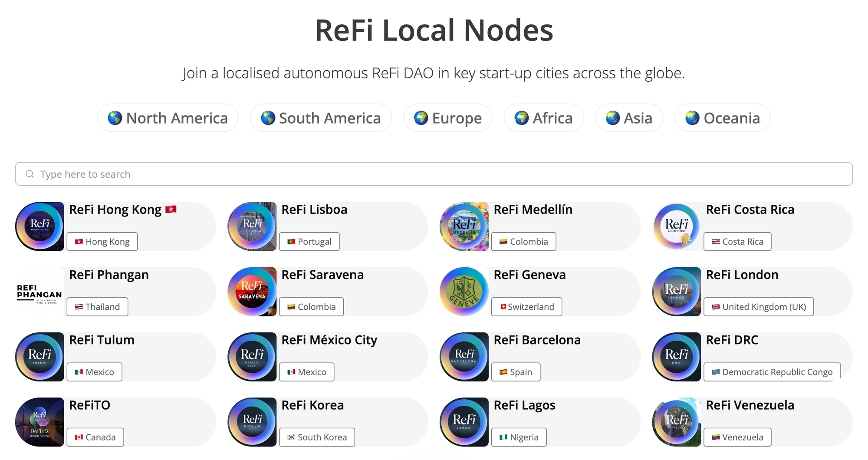Click the ReFi Geneva crest logo
The image size is (868, 460).
(464, 292)
